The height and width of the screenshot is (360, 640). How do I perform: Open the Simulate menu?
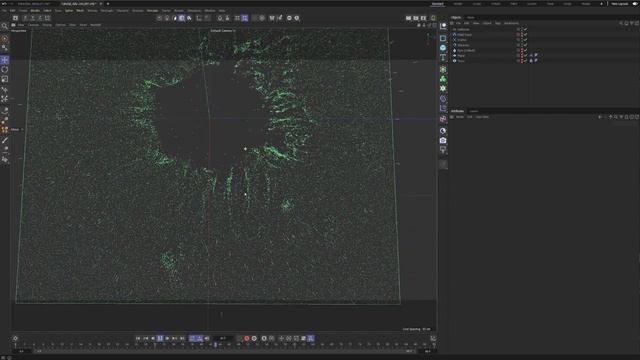(152, 11)
